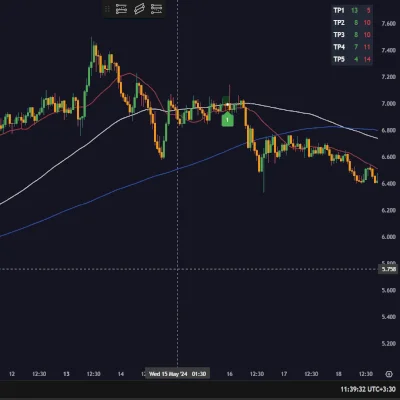Screen dimensions: 400x400
Task: Select the TP3 row label in stats table
Action: pos(339,35)
